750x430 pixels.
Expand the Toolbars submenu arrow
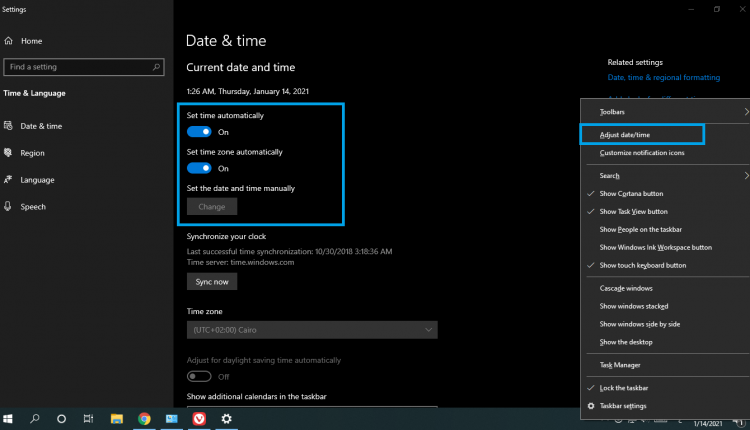pyautogui.click(x=745, y=112)
